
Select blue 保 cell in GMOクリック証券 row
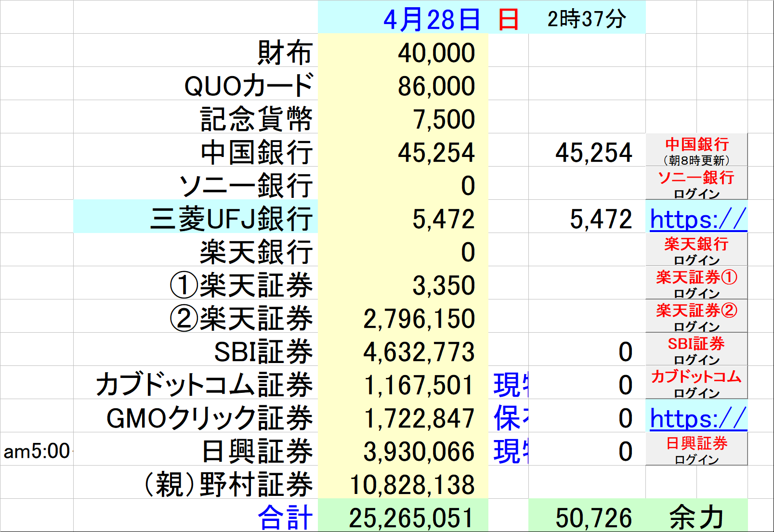coord(508,416)
